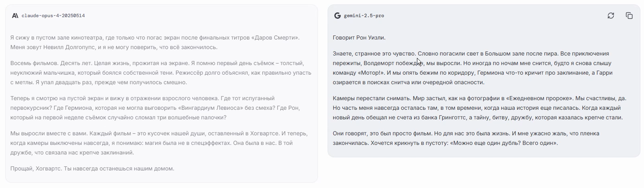The image size is (644, 188).
Task: Click the paragraph starting «Восемь фильмов. Десять лет»
Action: 160,73
